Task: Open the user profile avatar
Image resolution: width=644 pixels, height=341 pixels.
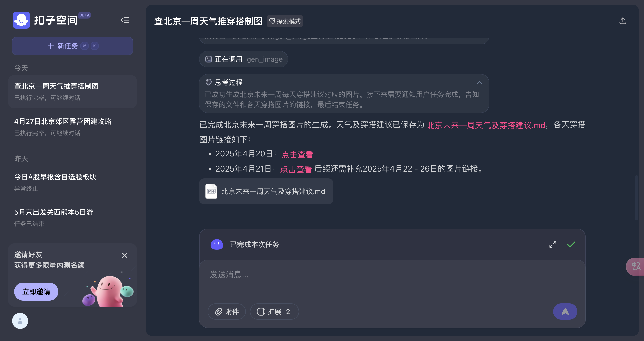Action: pyautogui.click(x=20, y=321)
